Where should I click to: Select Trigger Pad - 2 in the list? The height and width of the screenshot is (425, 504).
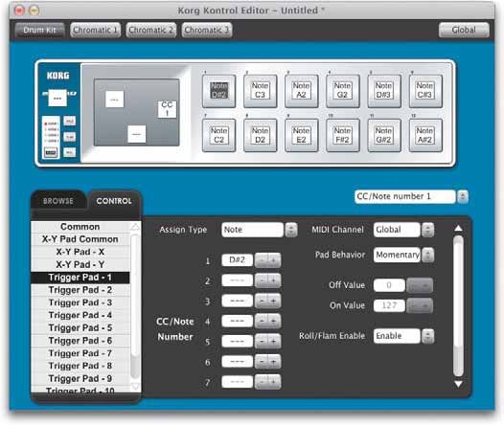pos(80,290)
